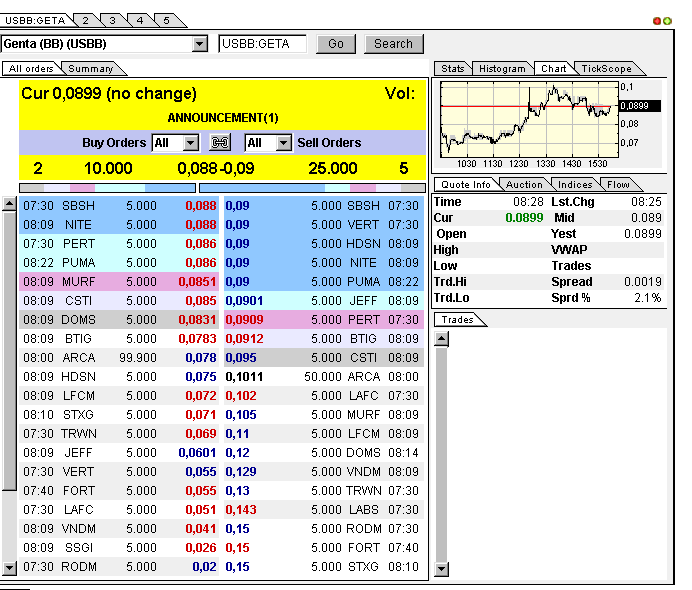
Task: Open the Buy Orders All filter dropdown
Action: (191, 143)
